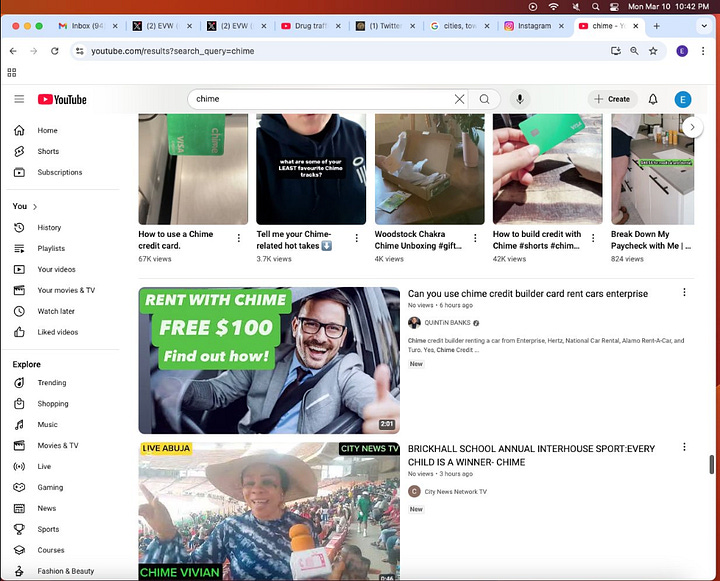Screen dimensions: 720x581
Task: Open a new Chrome tab
Action: [657, 26]
